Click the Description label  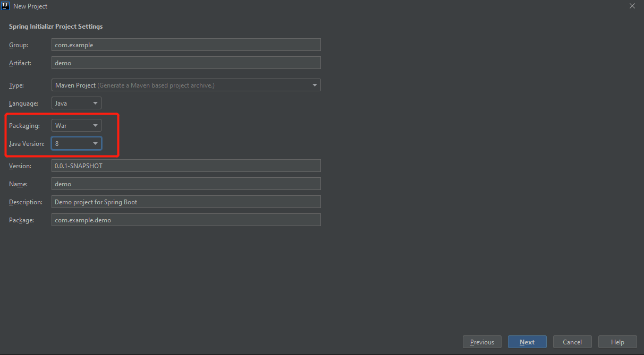click(x=26, y=202)
